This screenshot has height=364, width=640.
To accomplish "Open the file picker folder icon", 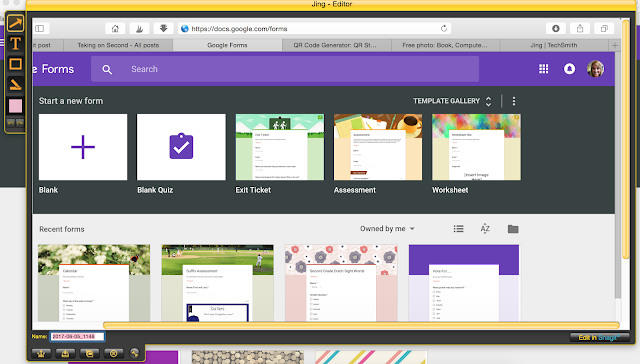I will point(513,229).
